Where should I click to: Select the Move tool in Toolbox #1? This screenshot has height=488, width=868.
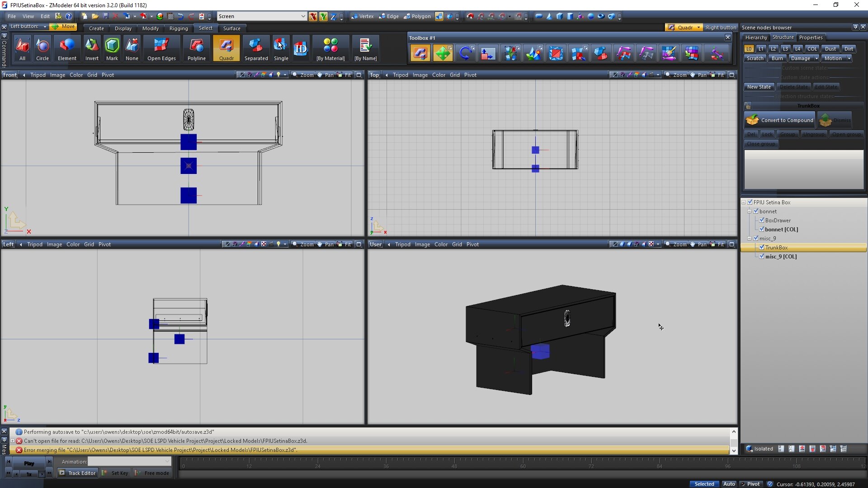(x=443, y=53)
